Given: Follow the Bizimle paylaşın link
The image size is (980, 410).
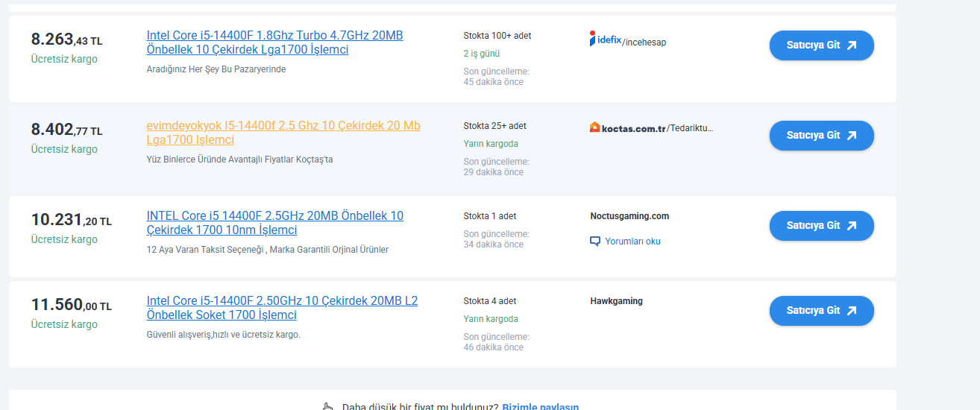Looking at the screenshot, I should point(540,406).
